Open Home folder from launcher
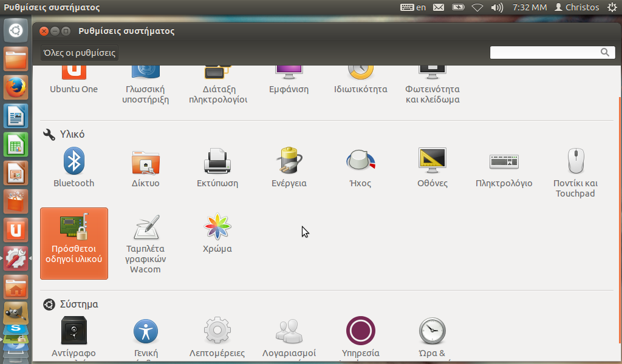Viewport: 622px width, 364px height. [x=16, y=287]
